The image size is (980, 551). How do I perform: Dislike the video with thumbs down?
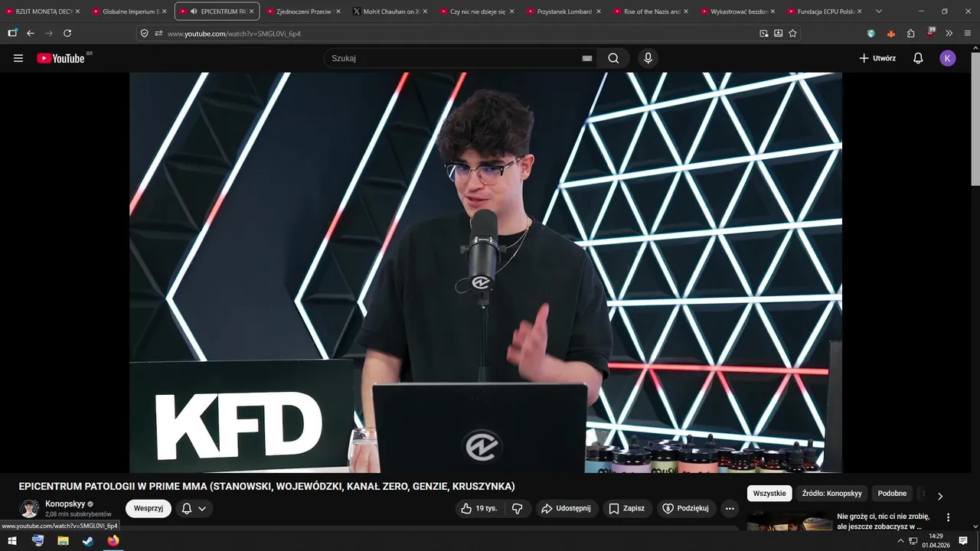tap(518, 508)
